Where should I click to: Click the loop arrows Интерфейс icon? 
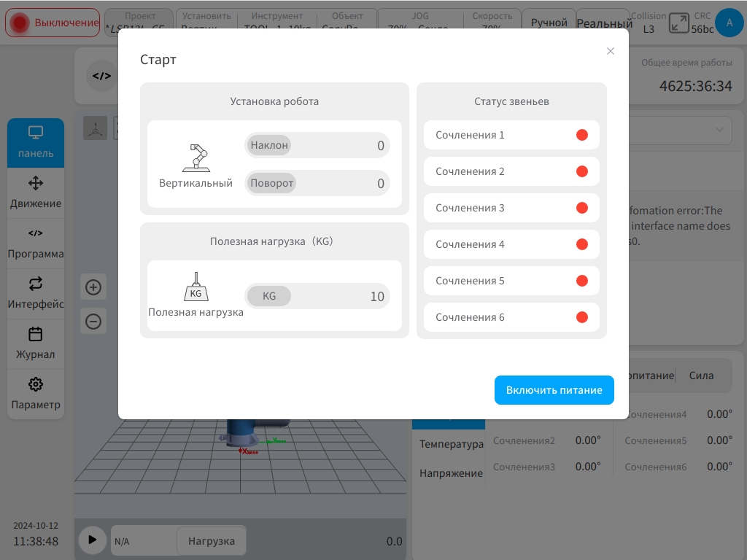click(x=36, y=284)
